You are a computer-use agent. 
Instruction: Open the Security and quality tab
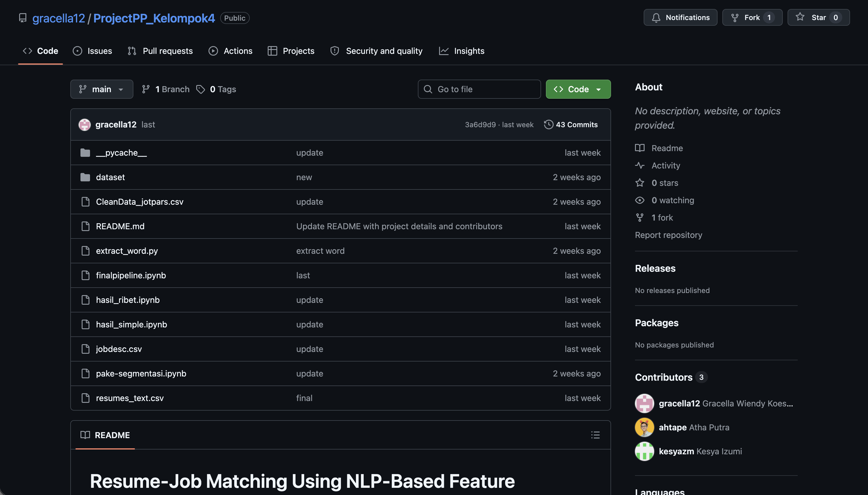(376, 51)
